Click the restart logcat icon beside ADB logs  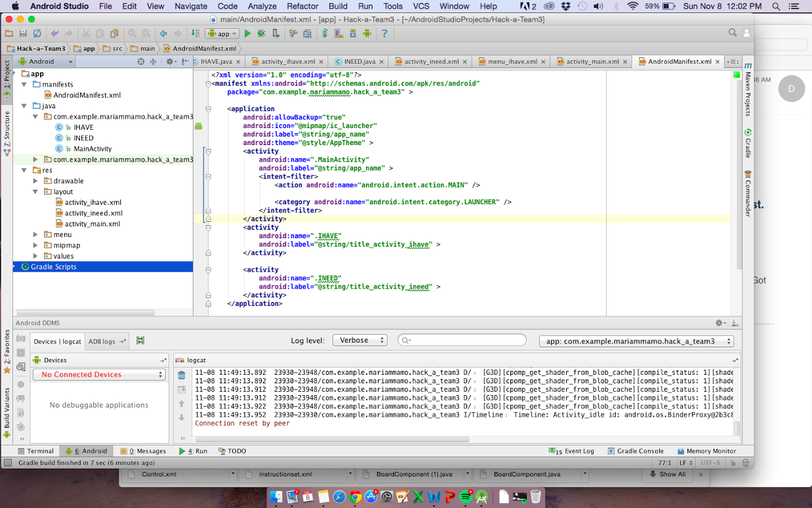(x=140, y=341)
